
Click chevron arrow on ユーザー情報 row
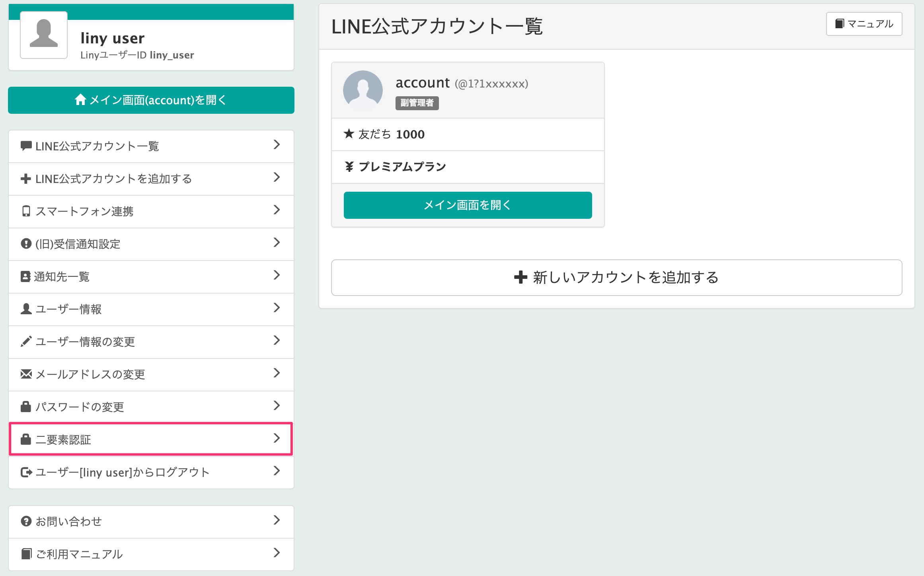pos(277,308)
